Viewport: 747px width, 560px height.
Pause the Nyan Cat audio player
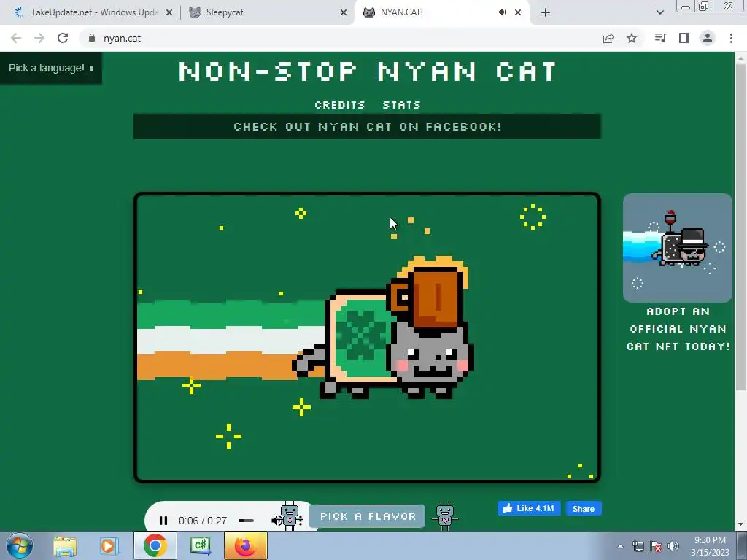click(163, 521)
